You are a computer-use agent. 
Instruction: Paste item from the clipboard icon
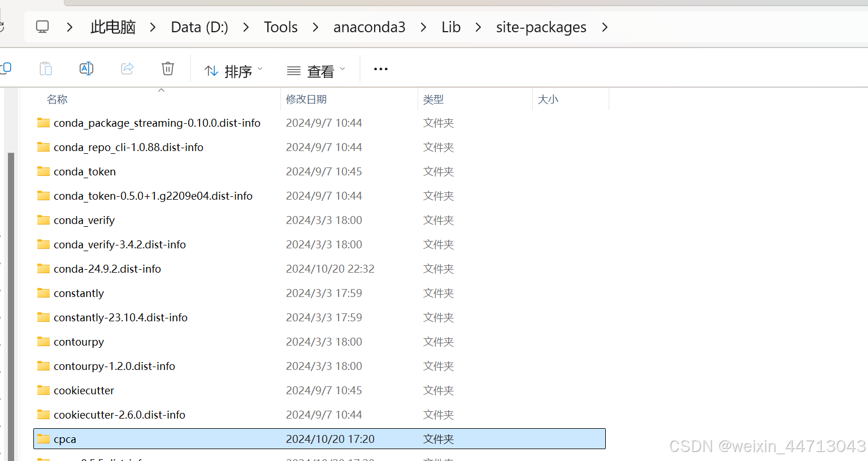[45, 68]
